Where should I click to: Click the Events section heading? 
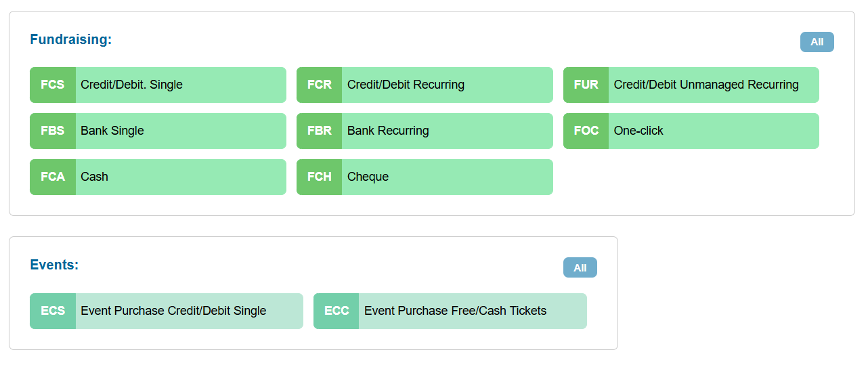pos(54,265)
